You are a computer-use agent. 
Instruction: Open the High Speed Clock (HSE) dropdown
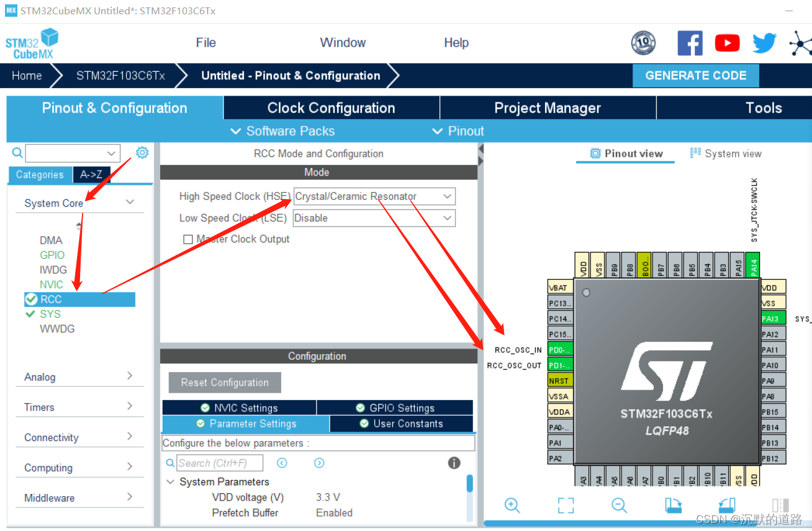click(374, 197)
